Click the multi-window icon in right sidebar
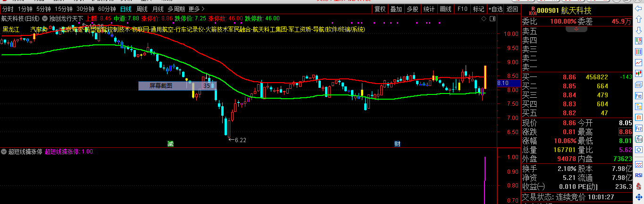 tap(639, 84)
